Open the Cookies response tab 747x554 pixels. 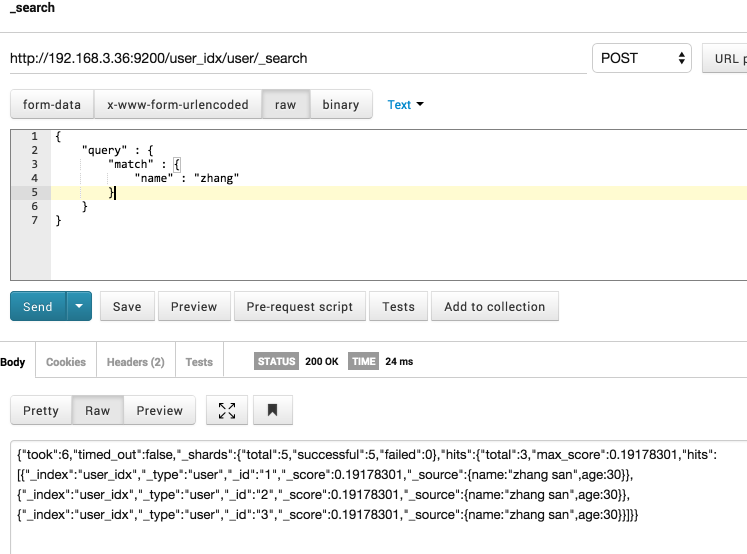[66, 362]
